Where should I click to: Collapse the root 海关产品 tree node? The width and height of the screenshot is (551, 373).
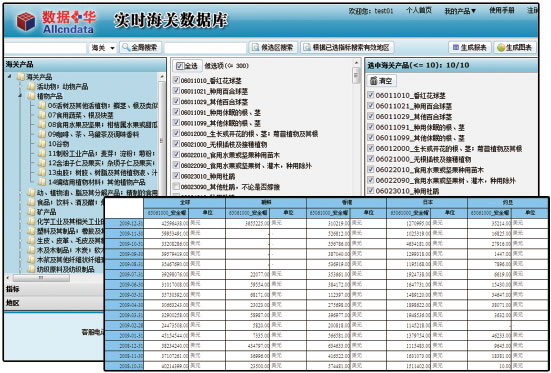[x=9, y=77]
